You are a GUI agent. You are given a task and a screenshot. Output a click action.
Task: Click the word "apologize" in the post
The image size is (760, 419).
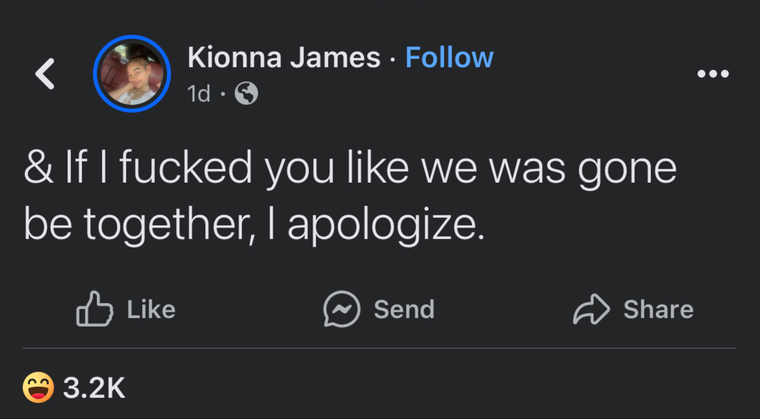click(382, 226)
